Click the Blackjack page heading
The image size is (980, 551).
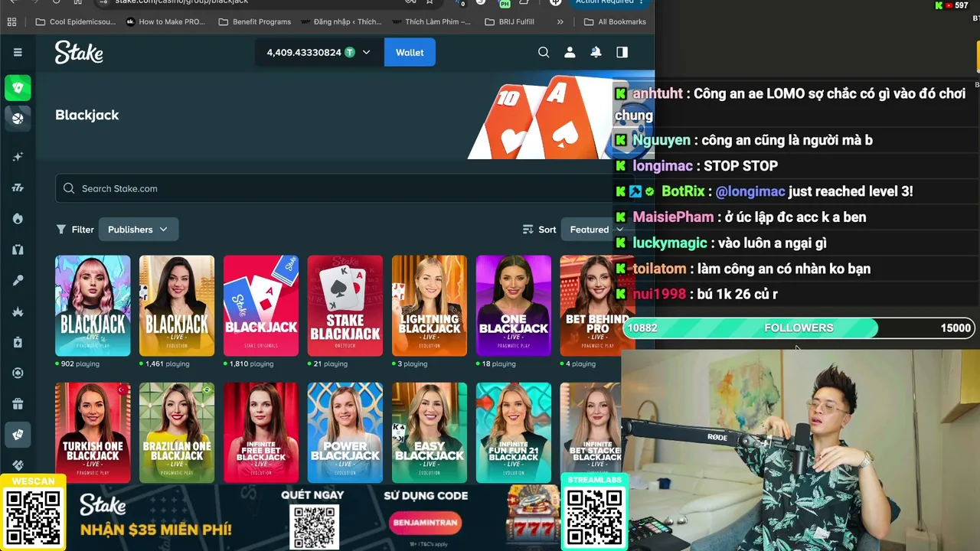(87, 115)
